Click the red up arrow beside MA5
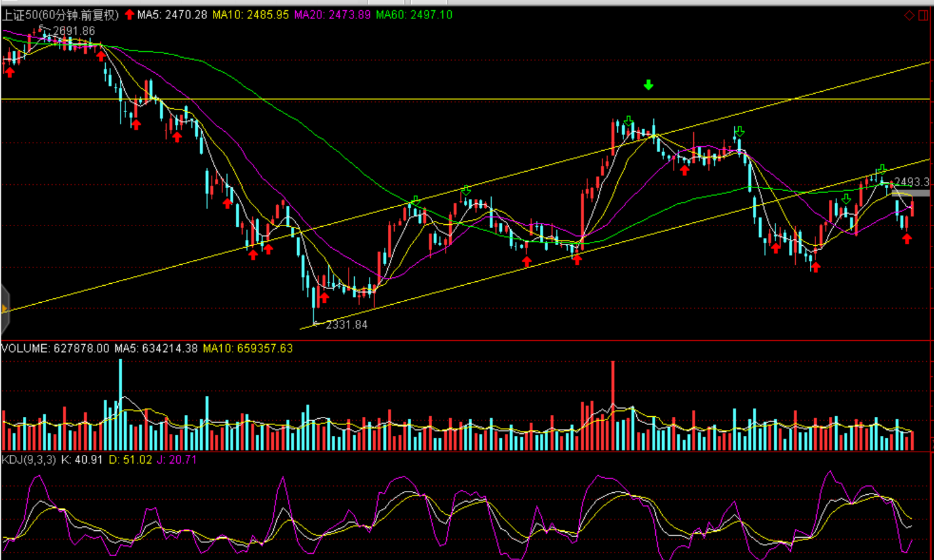The width and height of the screenshot is (934, 560). [x=129, y=15]
